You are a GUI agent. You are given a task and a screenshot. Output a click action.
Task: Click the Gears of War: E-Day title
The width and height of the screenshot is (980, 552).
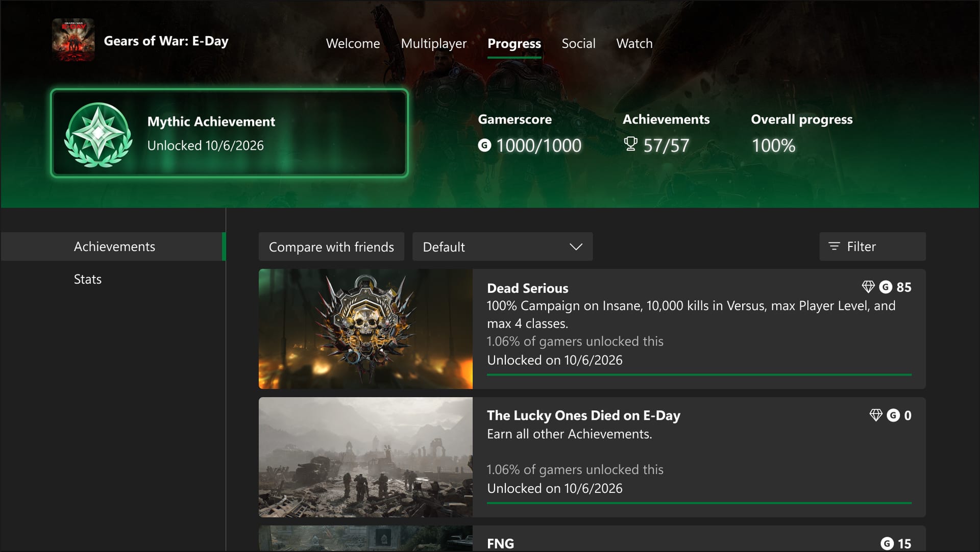tap(166, 41)
